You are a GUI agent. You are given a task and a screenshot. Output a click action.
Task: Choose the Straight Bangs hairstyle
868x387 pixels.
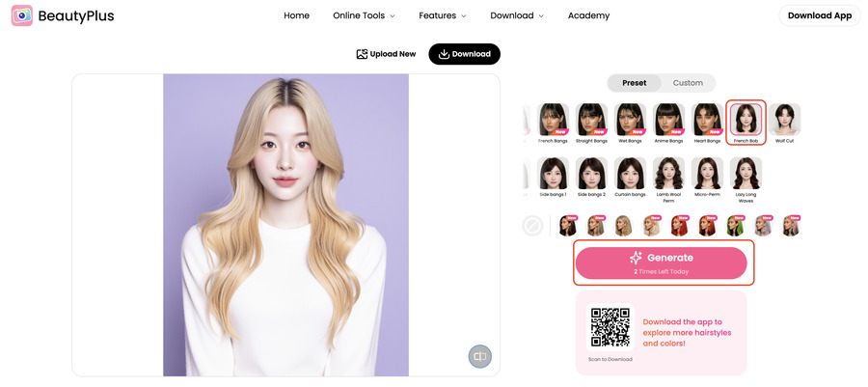[x=591, y=124]
